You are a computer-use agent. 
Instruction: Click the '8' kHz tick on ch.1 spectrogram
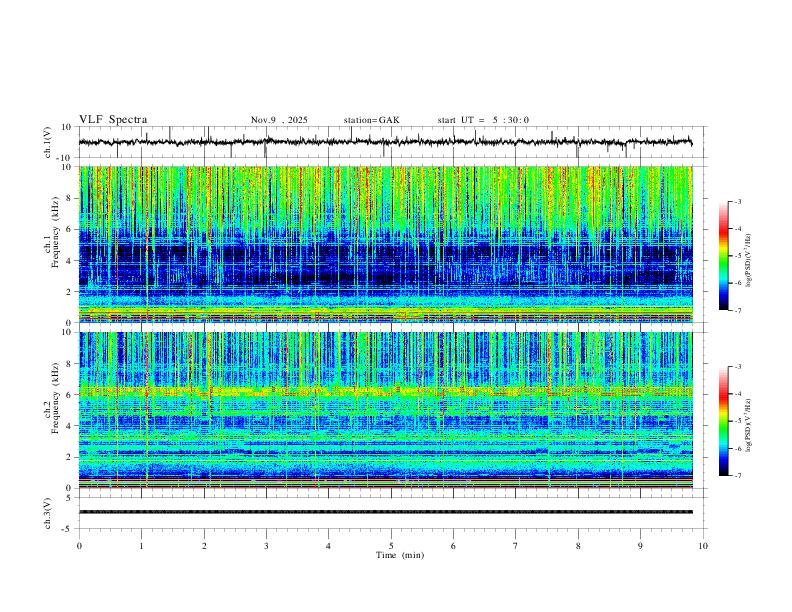(70, 198)
